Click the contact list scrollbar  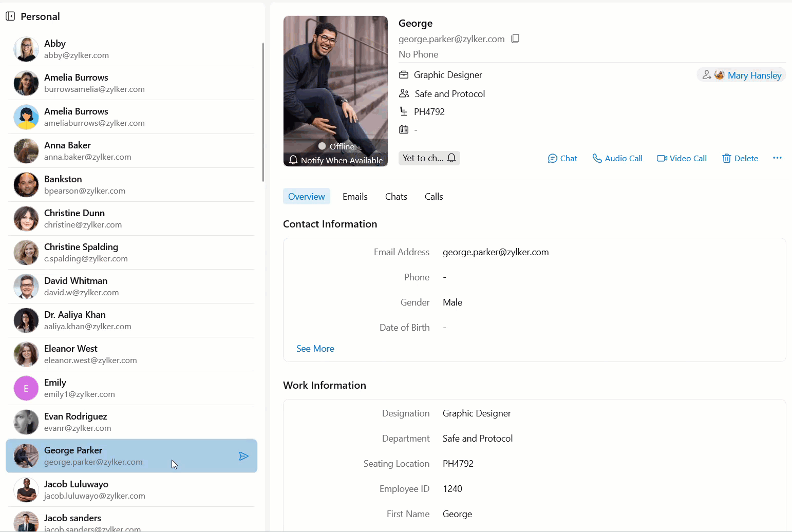[x=263, y=112]
